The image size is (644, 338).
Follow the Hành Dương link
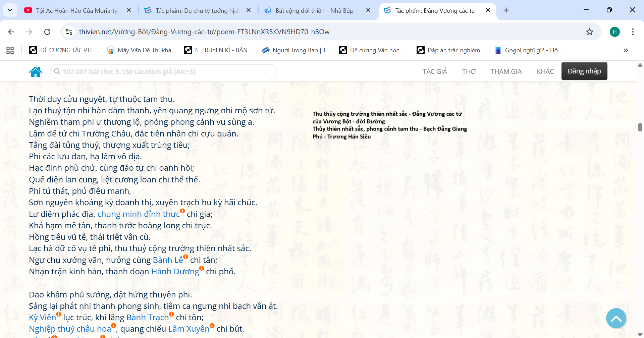tap(175, 272)
